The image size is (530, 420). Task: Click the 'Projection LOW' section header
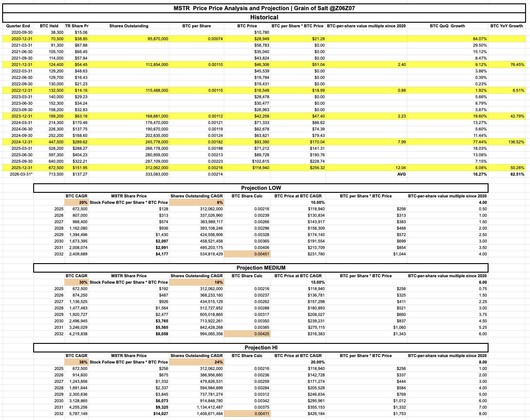(261, 188)
